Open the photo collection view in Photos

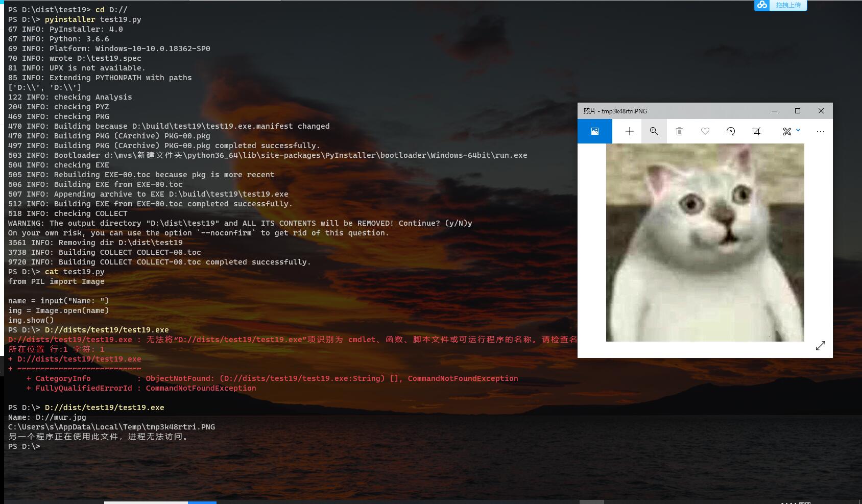(595, 131)
